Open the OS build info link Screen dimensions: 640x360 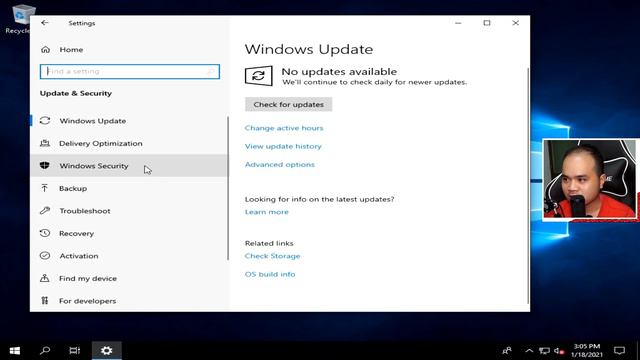tap(270, 274)
